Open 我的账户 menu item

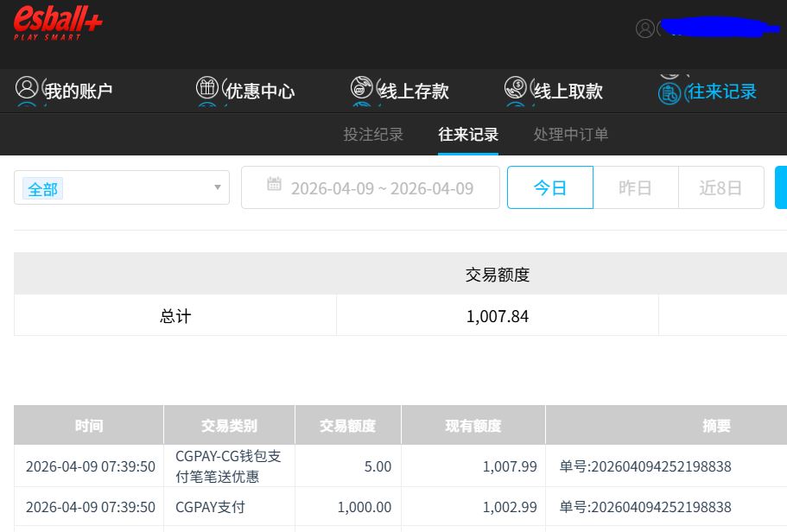tap(78, 91)
